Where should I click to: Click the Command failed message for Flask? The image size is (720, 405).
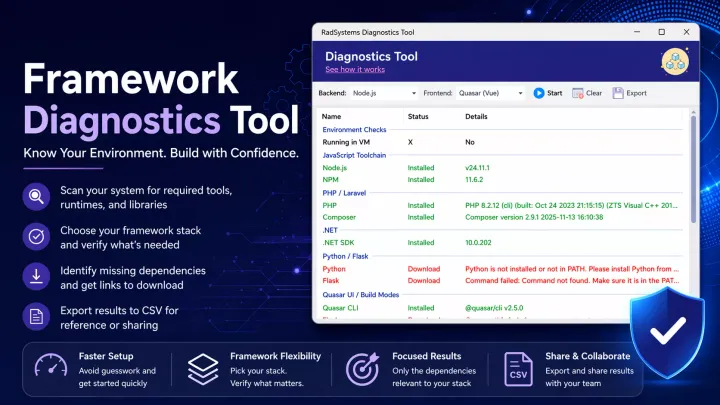coord(572,281)
